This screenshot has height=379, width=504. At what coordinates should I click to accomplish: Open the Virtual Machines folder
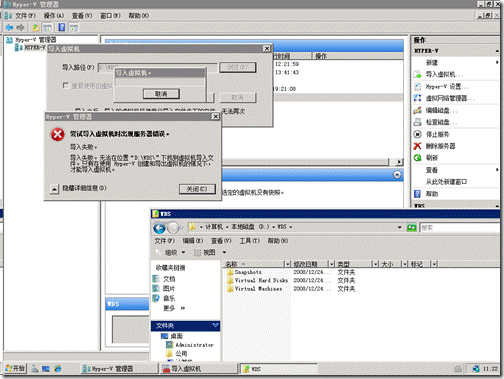coord(254,289)
